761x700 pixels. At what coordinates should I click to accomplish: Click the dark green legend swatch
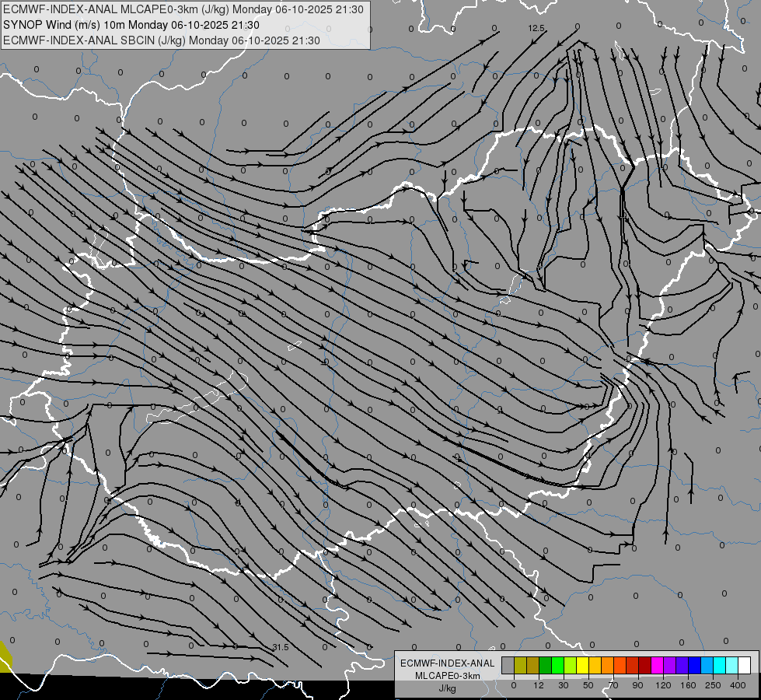click(546, 665)
